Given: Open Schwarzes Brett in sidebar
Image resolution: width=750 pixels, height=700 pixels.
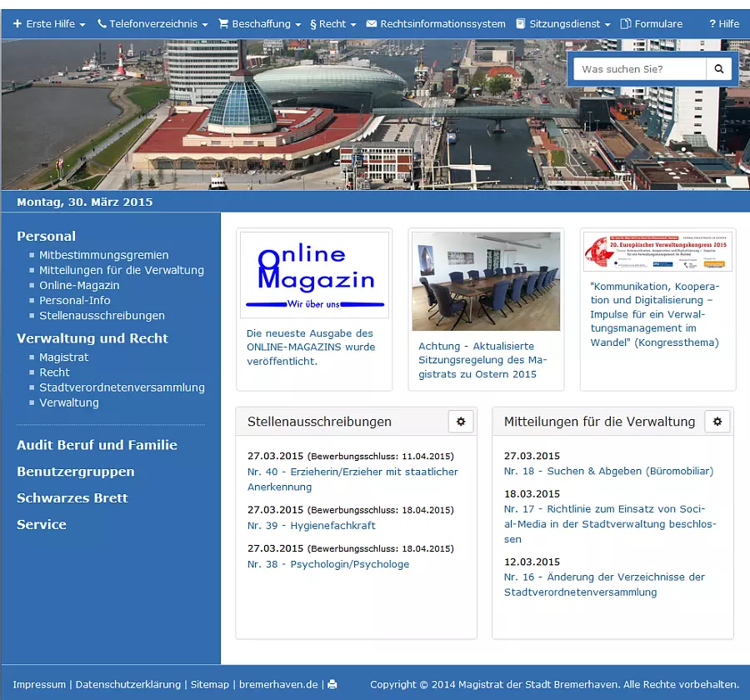Looking at the screenshot, I should tap(72, 498).
